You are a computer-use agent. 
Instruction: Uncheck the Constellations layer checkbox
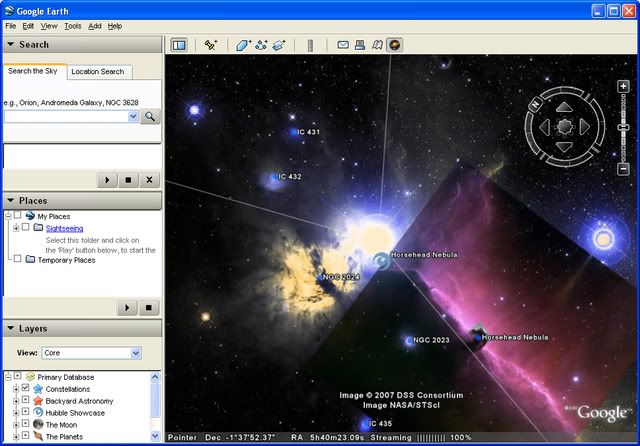click(25, 389)
